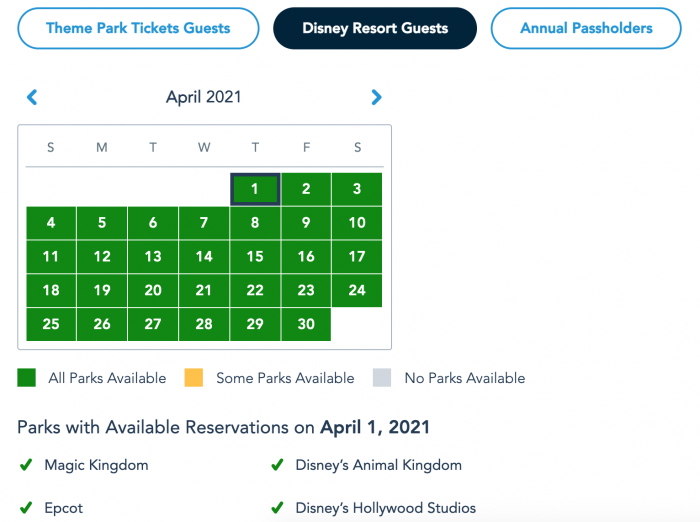The image size is (700, 522).
Task: Advance to next month with right chevron
Action: (376, 97)
